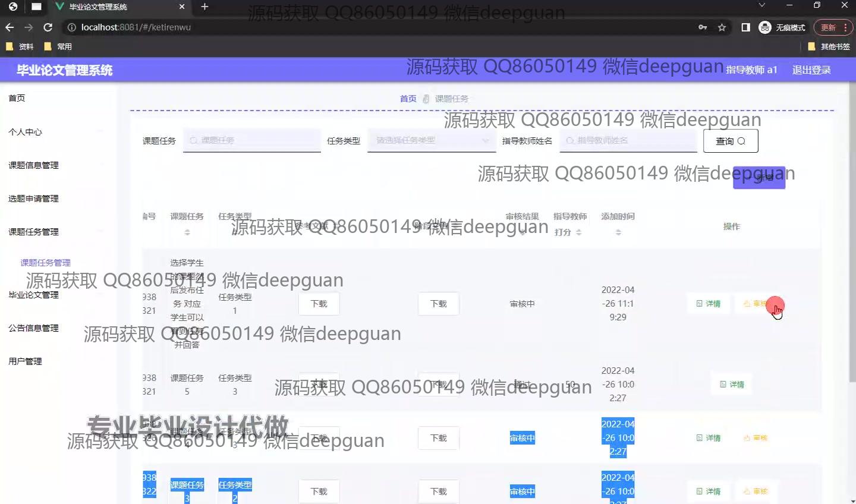Reload the page with the refresh icon
Screen dimensions: 856x504
click(48, 27)
